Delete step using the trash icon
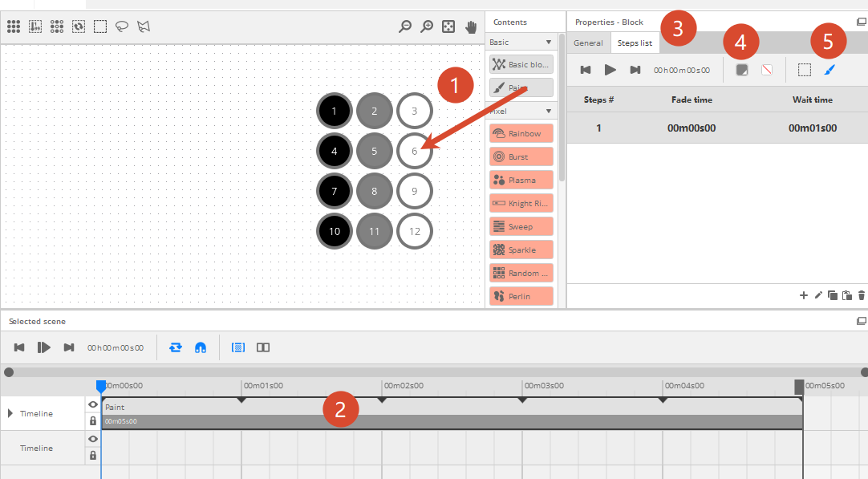868x479 pixels. pyautogui.click(x=862, y=295)
